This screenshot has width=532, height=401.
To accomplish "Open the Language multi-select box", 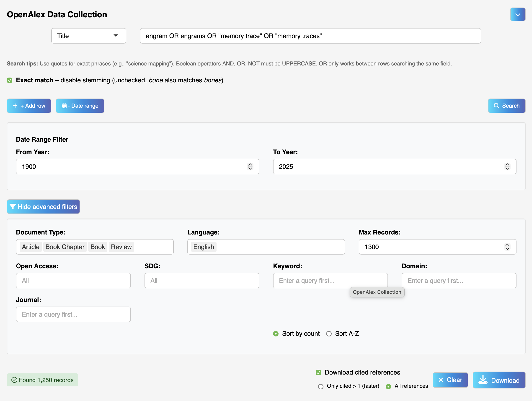I will [266, 247].
